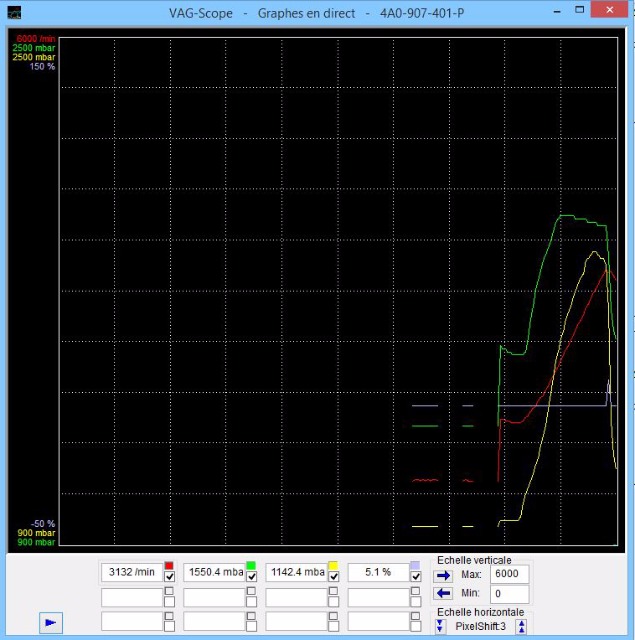The width and height of the screenshot is (635, 640).
Task: Click the green color swatch above checkbox
Action: pyautogui.click(x=251, y=566)
